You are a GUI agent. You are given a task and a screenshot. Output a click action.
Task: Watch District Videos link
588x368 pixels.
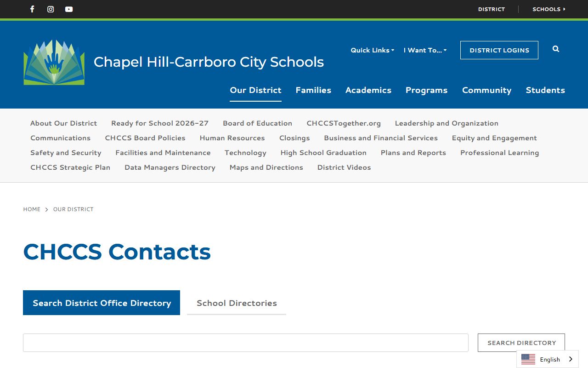pyautogui.click(x=344, y=167)
